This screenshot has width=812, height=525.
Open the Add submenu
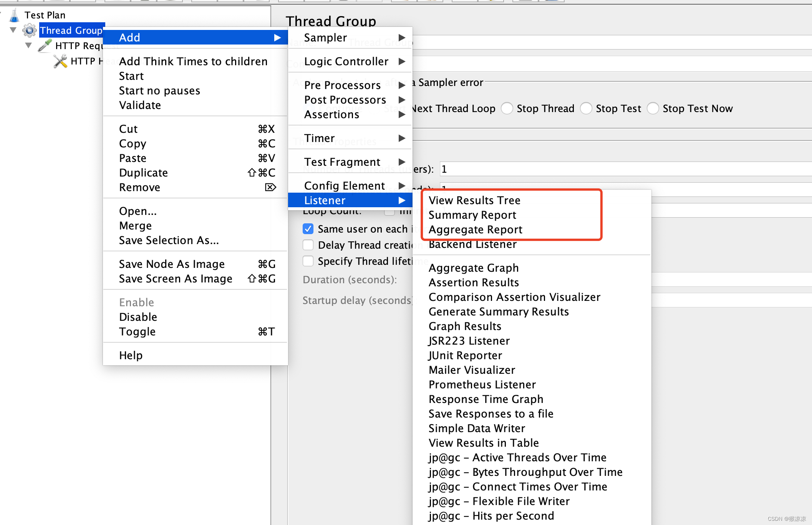point(196,37)
